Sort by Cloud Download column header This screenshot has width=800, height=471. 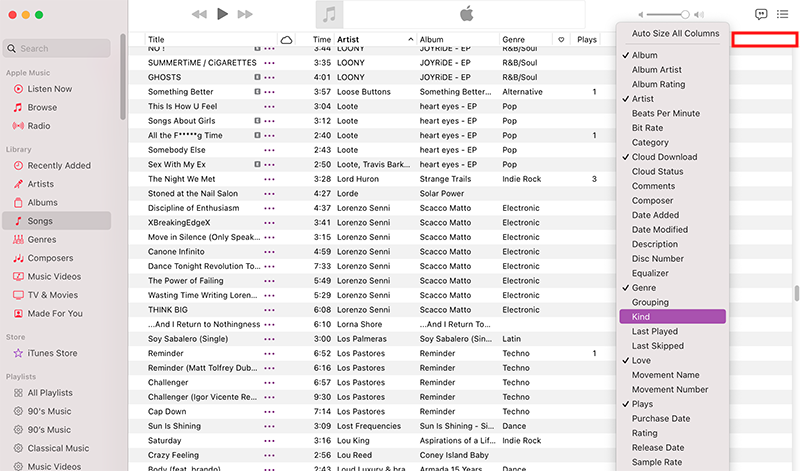tap(287, 39)
